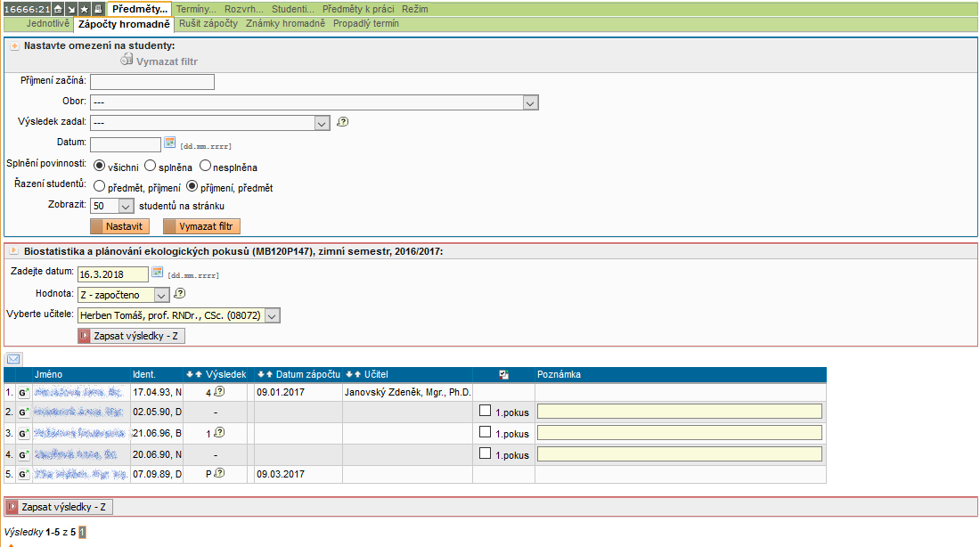
Task: Click the envelope email icon above table
Action: (x=14, y=359)
